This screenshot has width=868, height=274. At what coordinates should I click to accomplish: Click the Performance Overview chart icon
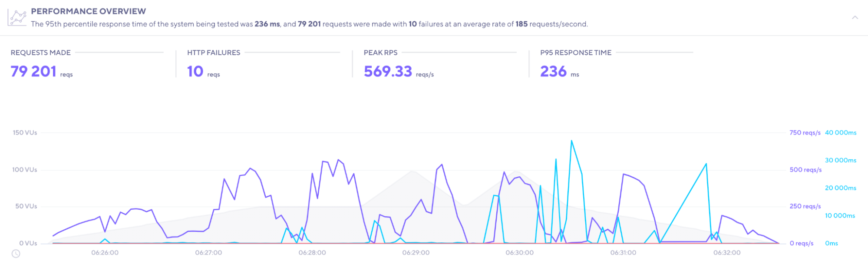pos(17,17)
